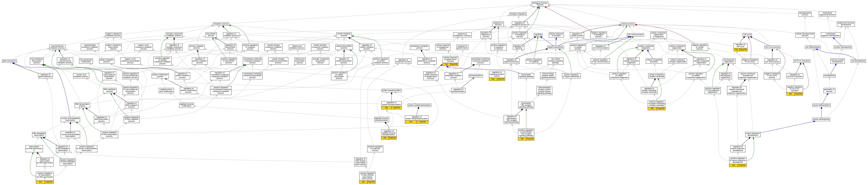Select the 'peptidyl-tyrosine phosphorylation' node
868x185 pixels.
click(x=381, y=119)
